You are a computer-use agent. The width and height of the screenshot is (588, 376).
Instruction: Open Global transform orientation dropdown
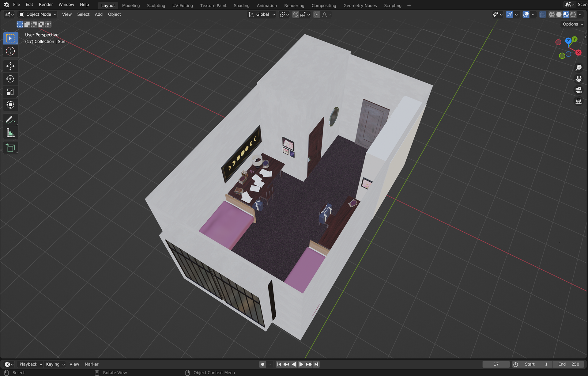(x=262, y=14)
